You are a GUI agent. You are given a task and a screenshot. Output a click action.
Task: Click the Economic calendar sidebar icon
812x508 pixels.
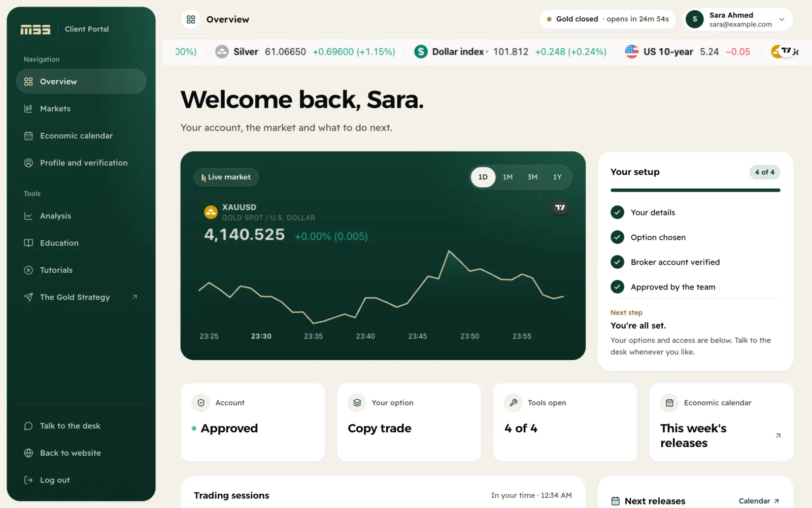tap(28, 136)
